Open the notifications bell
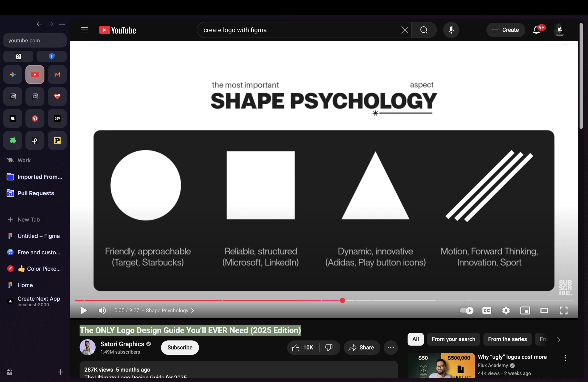Screen dimensions: 588x382 click(536, 30)
